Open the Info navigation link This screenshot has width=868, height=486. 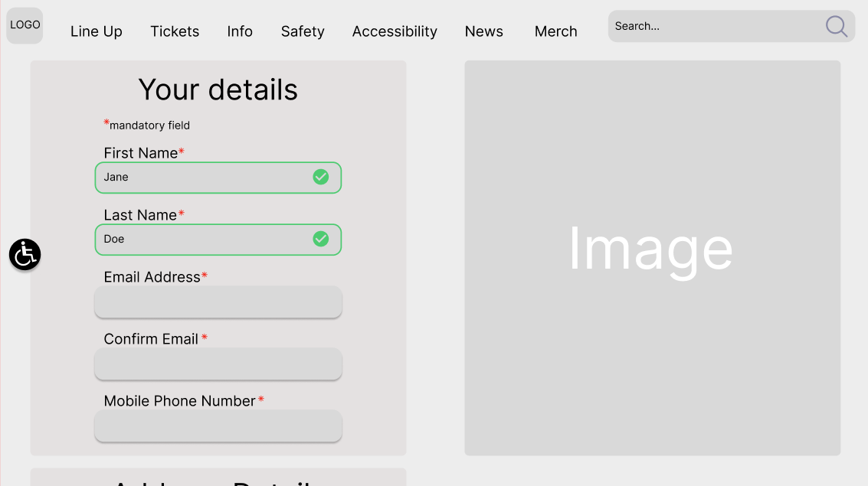[240, 31]
